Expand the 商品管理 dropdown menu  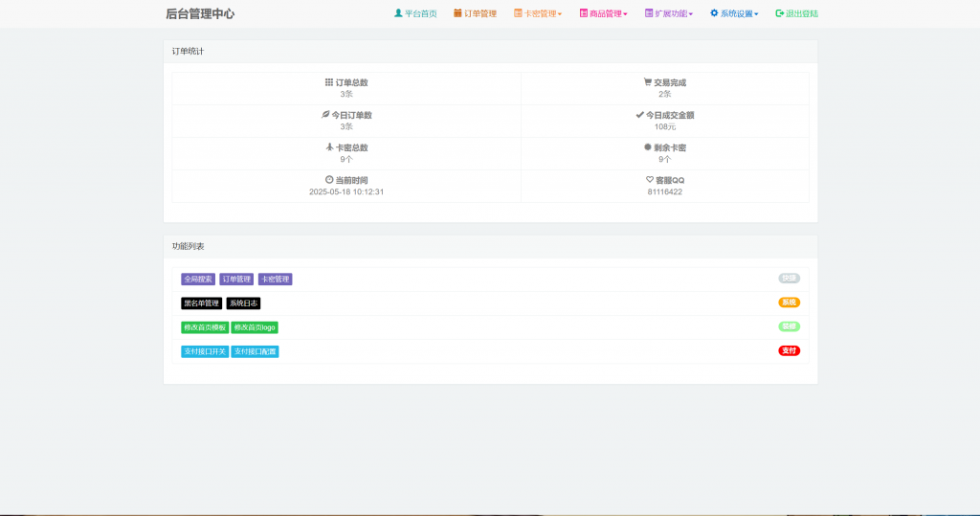tap(603, 14)
